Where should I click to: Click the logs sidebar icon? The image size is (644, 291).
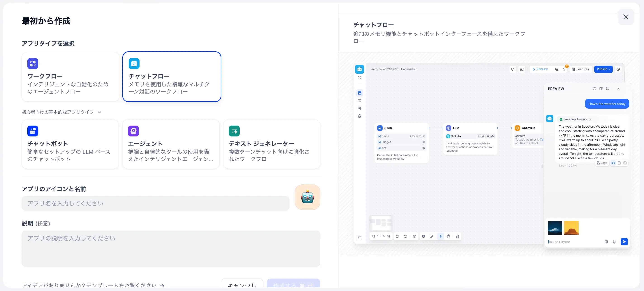(359, 108)
